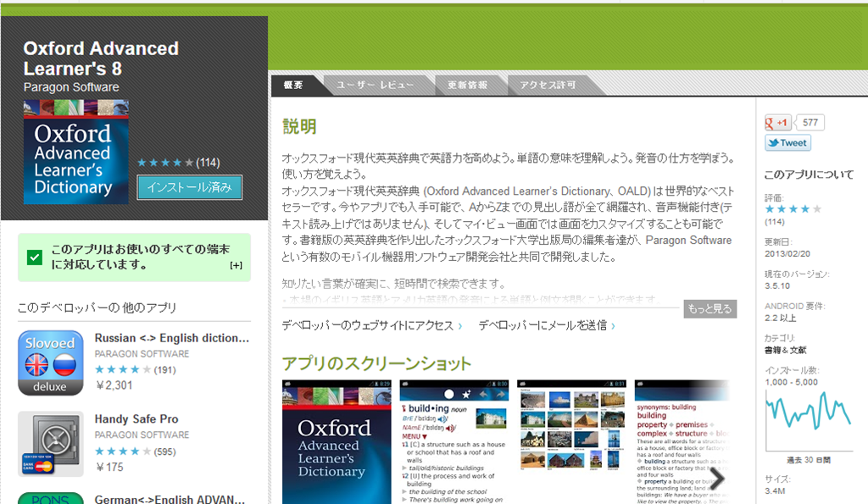Open the Handy Safe Pro app icon
Viewport: 868px width, 504px height.
click(51, 443)
